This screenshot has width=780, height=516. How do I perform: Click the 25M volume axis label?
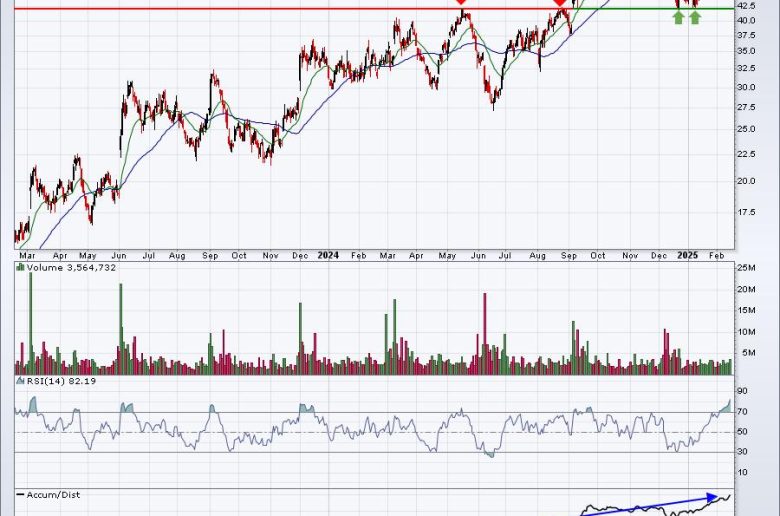(x=747, y=268)
